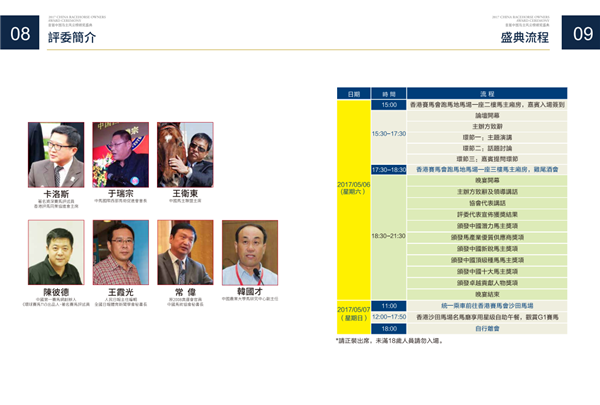Click the page number 08 badge
The height and width of the screenshot is (405, 600).
click(x=20, y=34)
